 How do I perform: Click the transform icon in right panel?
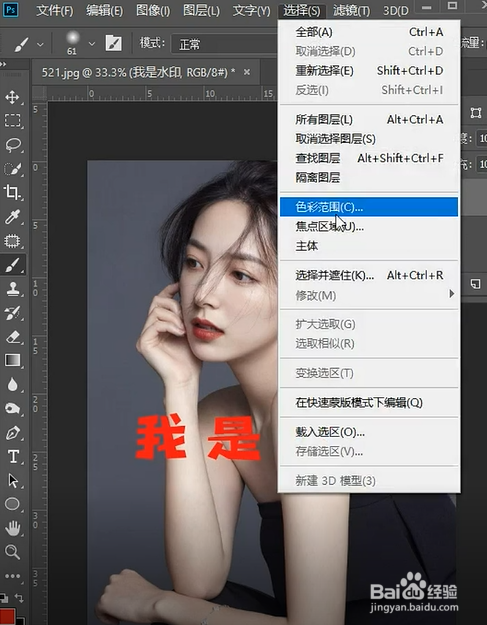point(476,113)
